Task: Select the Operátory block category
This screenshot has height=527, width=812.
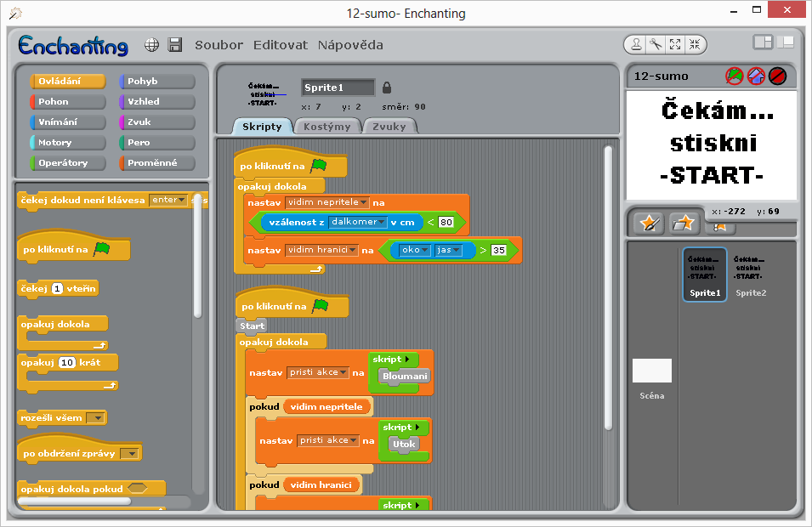Action: point(68,162)
